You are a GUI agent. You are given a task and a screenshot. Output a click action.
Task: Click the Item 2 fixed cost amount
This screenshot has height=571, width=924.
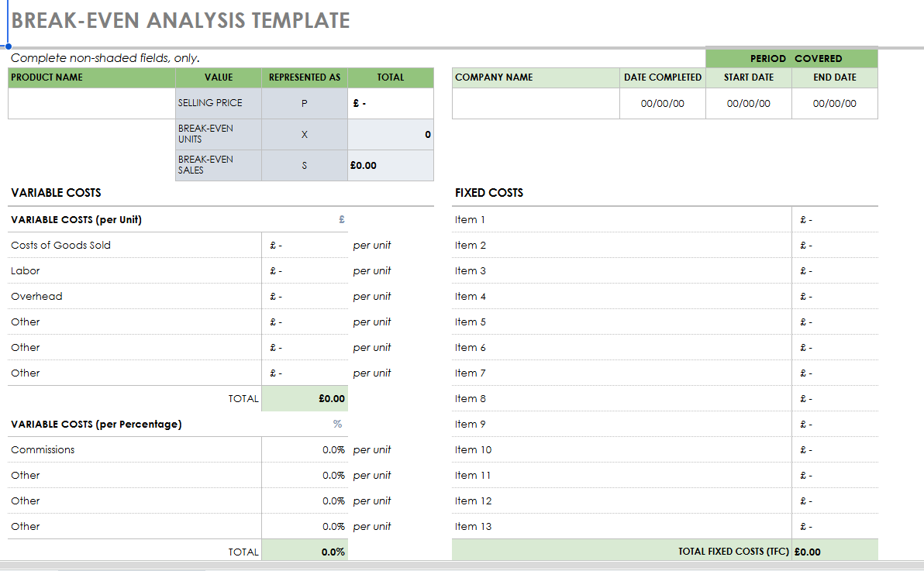pos(834,245)
